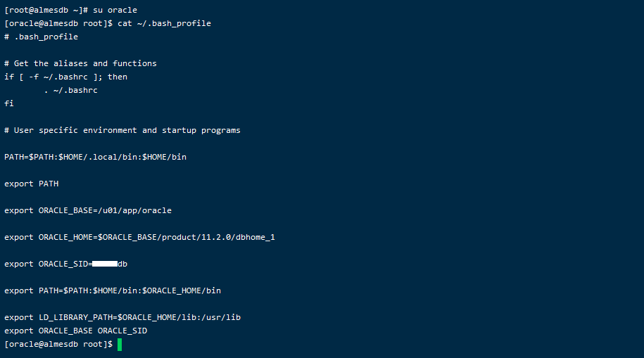Screen dimensions: 644x358
Task: Click the last [oracle@almesdb root]$ prompt
Action: 58,344
